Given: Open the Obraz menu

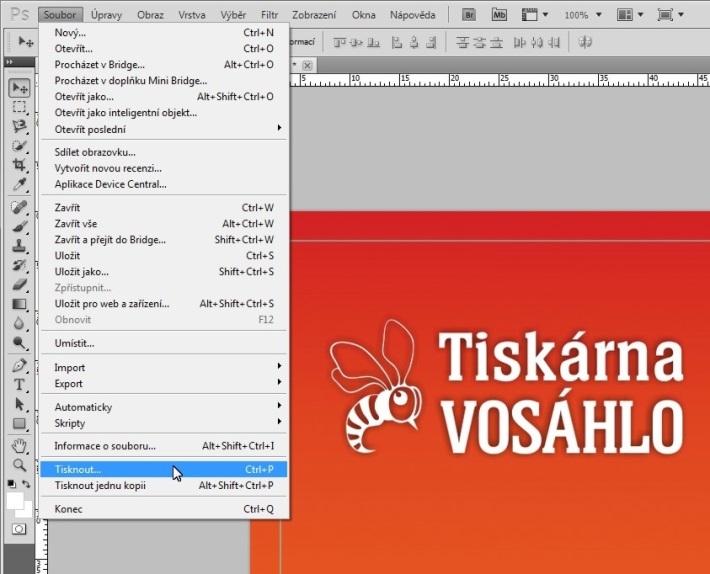Looking at the screenshot, I should (x=150, y=15).
